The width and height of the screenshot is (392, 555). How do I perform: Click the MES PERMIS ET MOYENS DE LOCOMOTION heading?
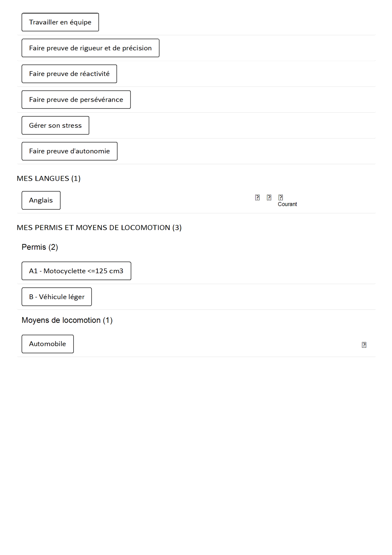[x=99, y=227]
